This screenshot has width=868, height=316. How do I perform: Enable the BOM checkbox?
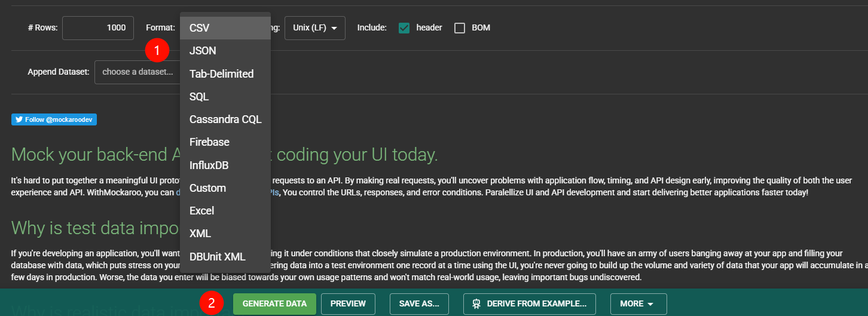(460, 27)
